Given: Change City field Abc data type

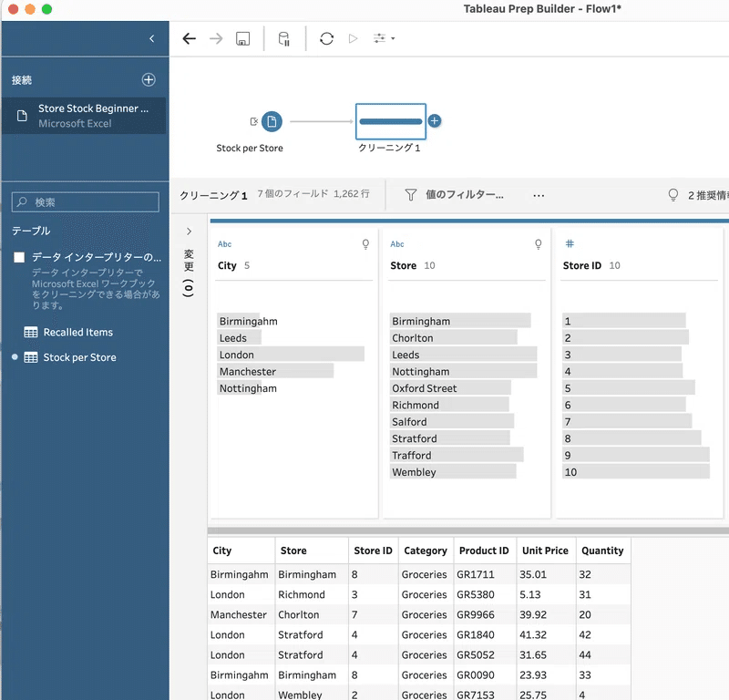Looking at the screenshot, I should point(224,243).
